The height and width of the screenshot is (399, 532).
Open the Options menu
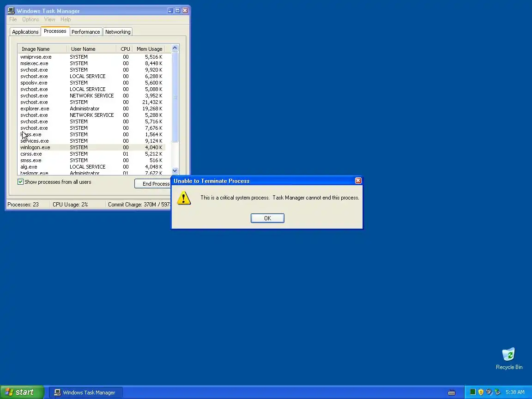[x=30, y=19]
